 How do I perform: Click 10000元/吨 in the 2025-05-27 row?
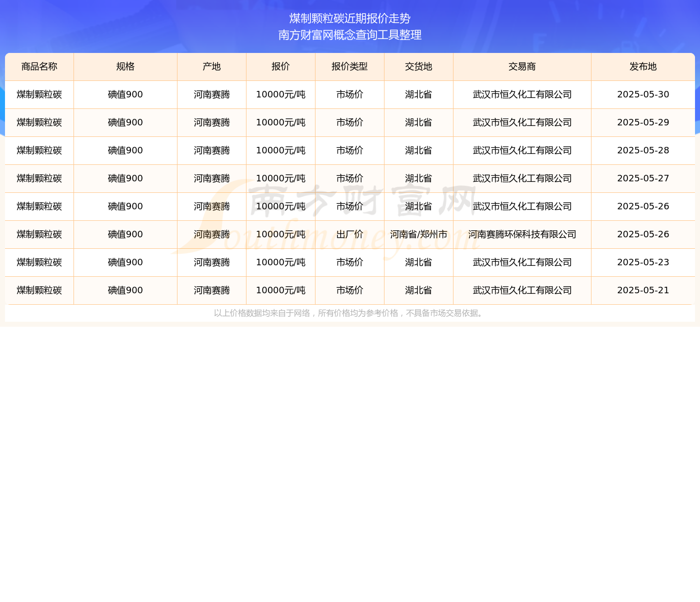(x=280, y=179)
